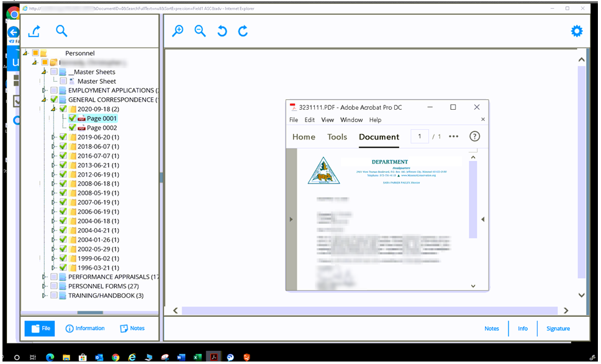Select Adobe Acrobat in the taskbar

(x=214, y=357)
